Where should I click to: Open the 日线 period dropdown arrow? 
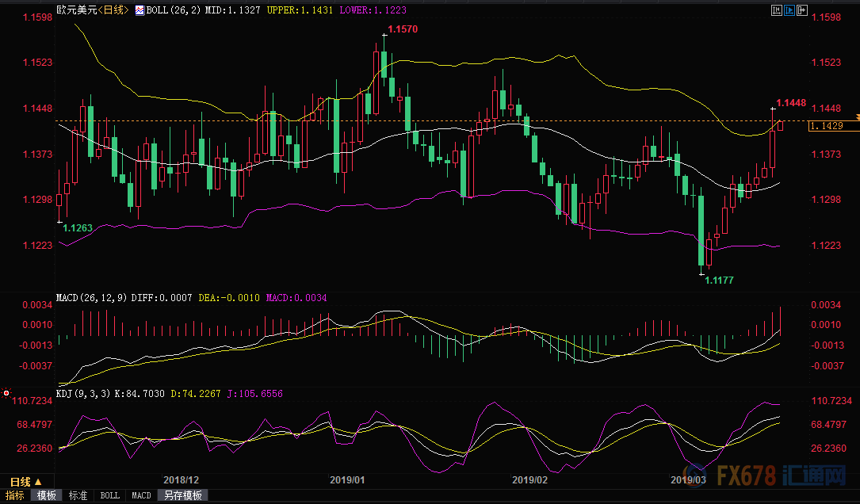(38, 482)
